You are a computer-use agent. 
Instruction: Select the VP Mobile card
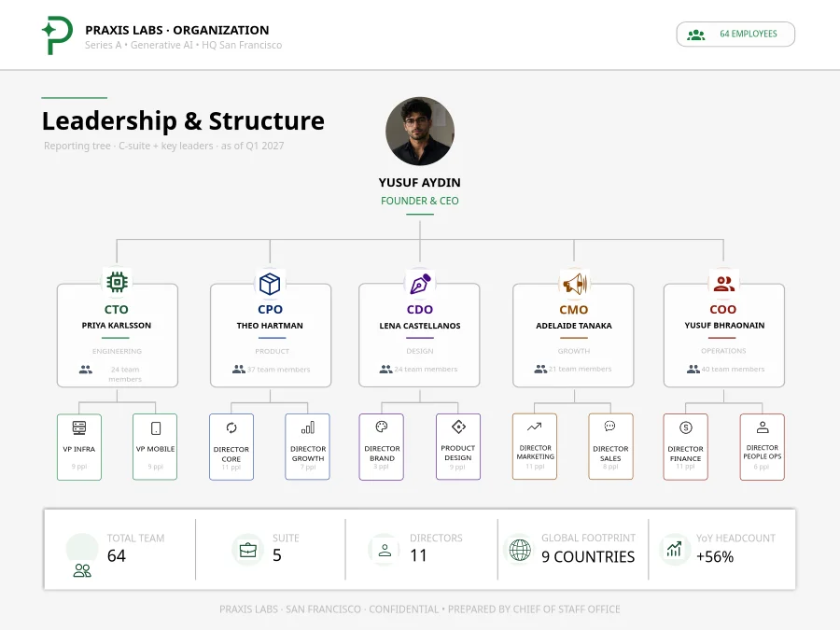[x=155, y=447]
